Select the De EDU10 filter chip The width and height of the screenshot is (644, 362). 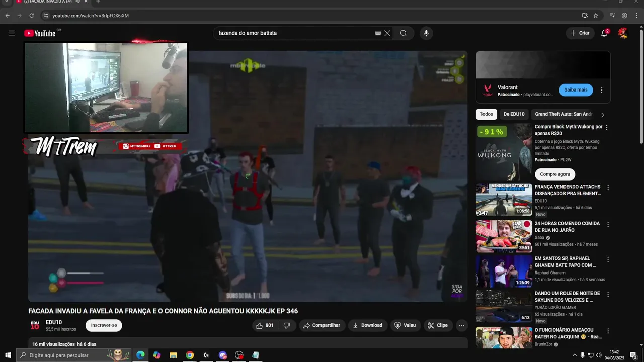click(514, 114)
